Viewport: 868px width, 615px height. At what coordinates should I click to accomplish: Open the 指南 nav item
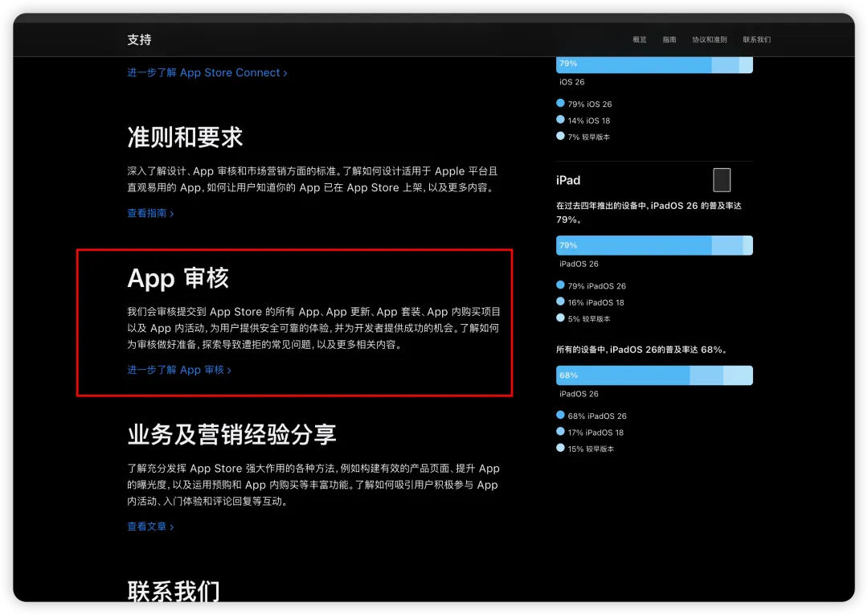tap(669, 40)
